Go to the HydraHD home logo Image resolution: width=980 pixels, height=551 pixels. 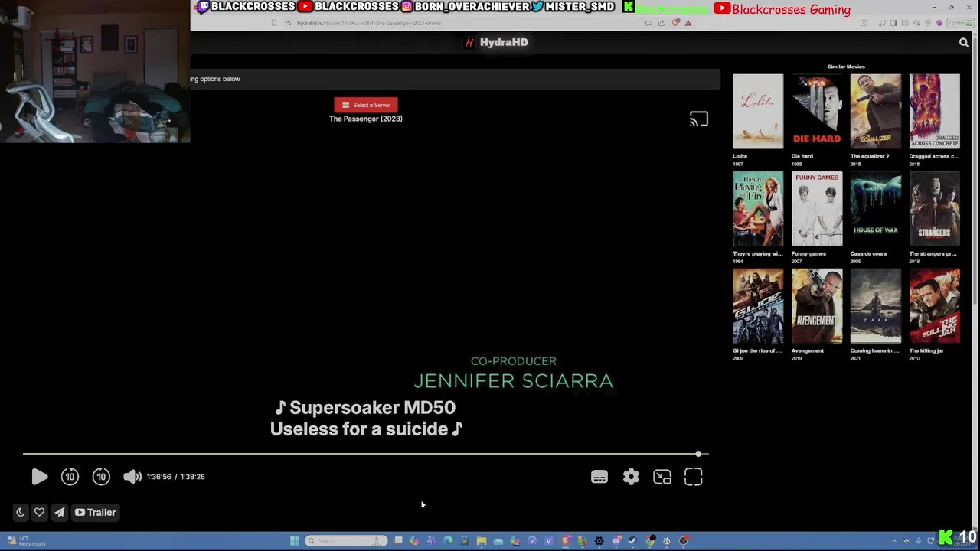point(497,42)
